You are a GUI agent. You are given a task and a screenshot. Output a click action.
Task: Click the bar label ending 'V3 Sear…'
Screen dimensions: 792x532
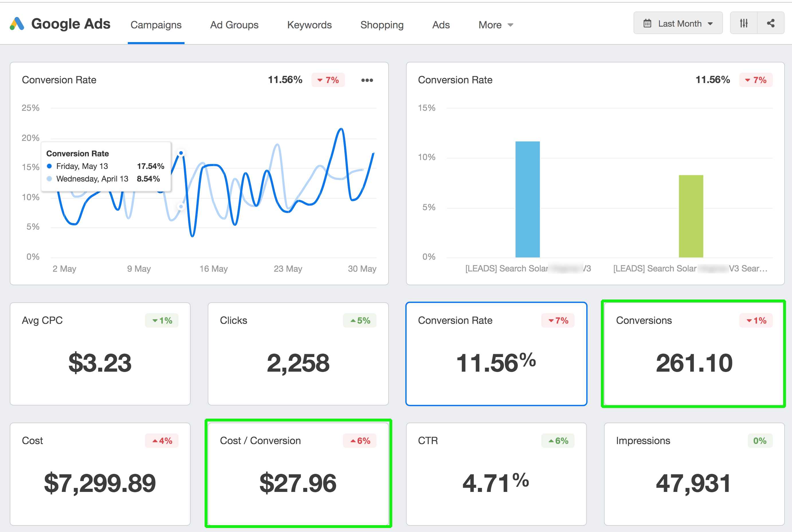click(690, 268)
